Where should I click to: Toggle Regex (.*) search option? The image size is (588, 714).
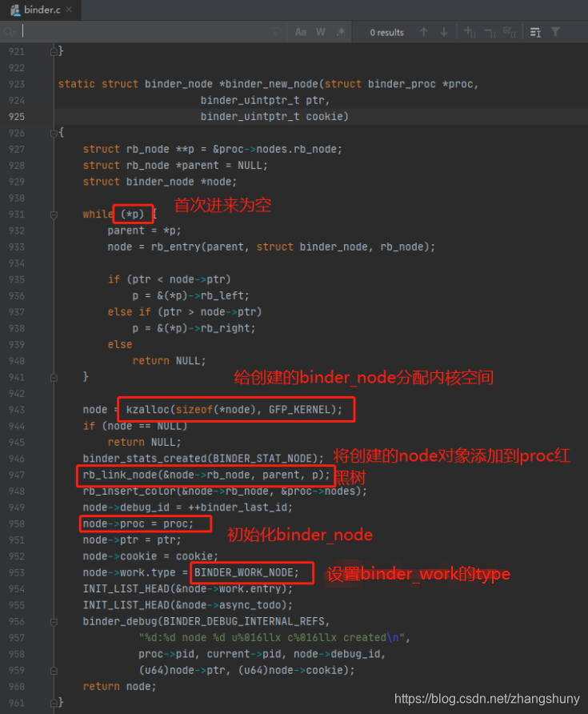tap(341, 32)
